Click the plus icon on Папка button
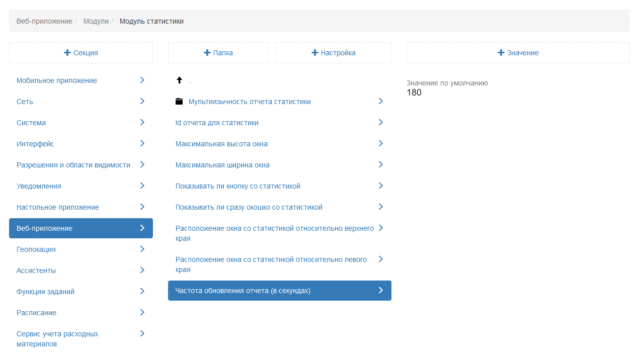Viewport: 639px width, 364px height. pos(207,53)
